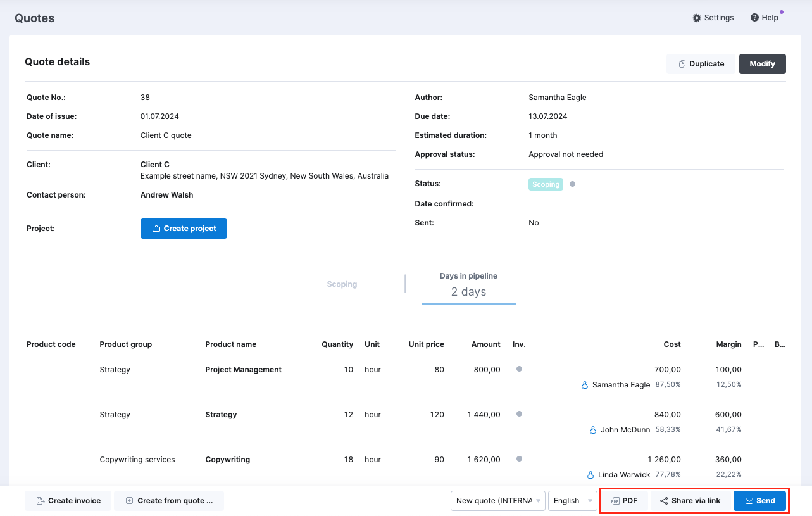Click the Product name column header
This screenshot has width=812, height=516.
pyautogui.click(x=231, y=344)
